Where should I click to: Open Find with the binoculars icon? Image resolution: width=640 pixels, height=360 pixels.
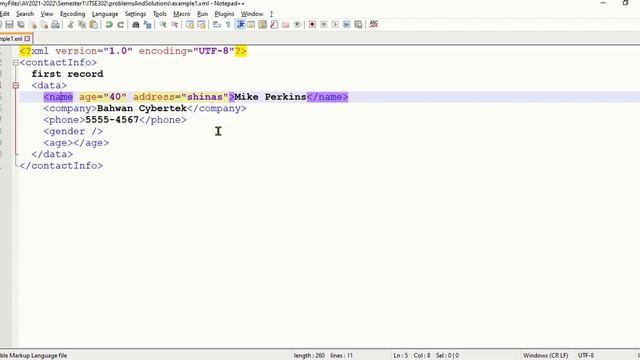coord(136,24)
